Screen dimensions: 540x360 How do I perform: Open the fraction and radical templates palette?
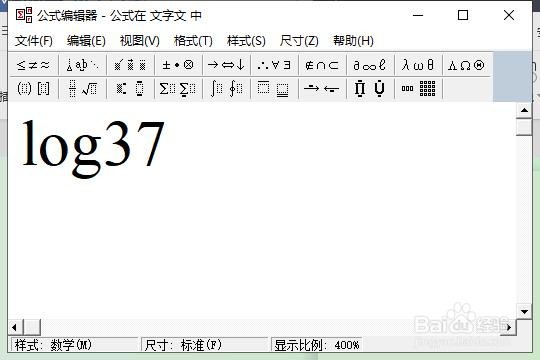click(x=82, y=89)
